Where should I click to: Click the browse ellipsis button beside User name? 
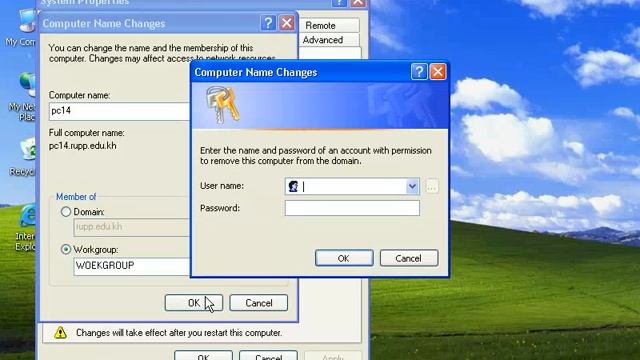432,187
